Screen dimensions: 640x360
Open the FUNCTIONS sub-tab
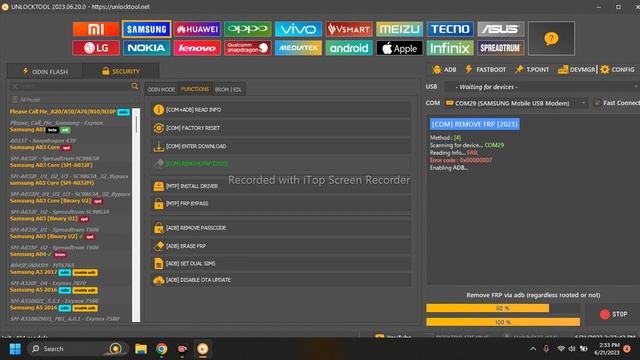pyautogui.click(x=195, y=89)
